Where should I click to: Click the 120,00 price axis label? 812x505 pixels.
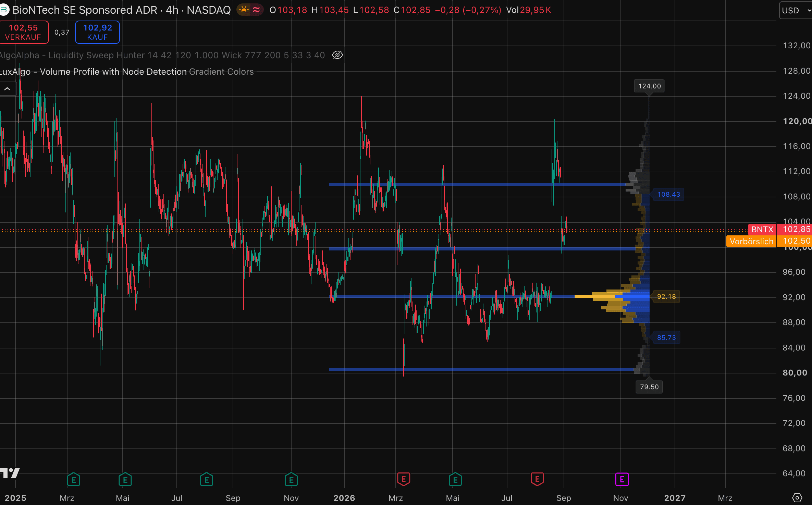(797, 121)
